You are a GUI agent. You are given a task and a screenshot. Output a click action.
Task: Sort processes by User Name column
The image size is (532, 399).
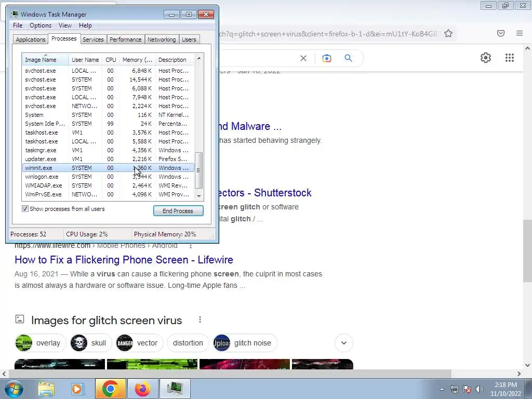[86, 59]
